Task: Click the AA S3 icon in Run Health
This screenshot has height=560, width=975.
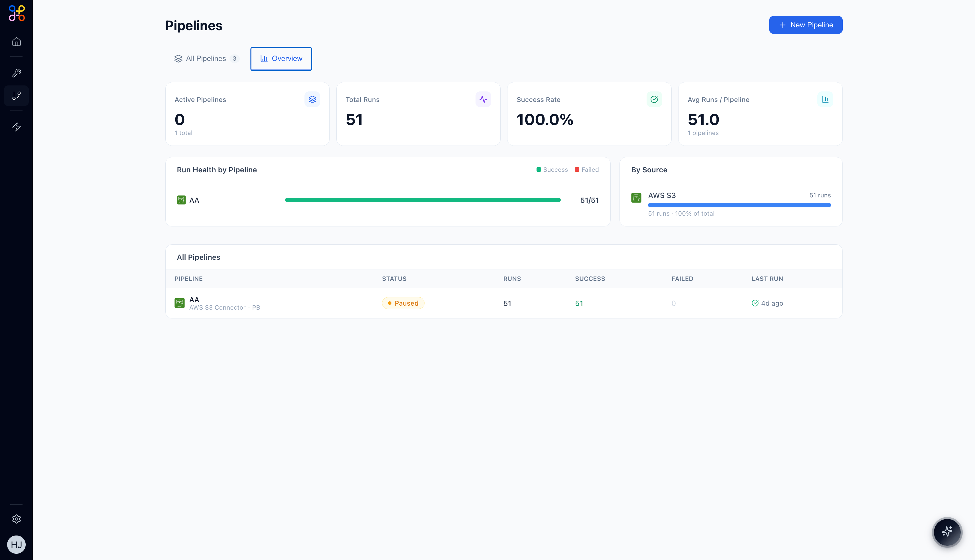Action: [x=181, y=200]
